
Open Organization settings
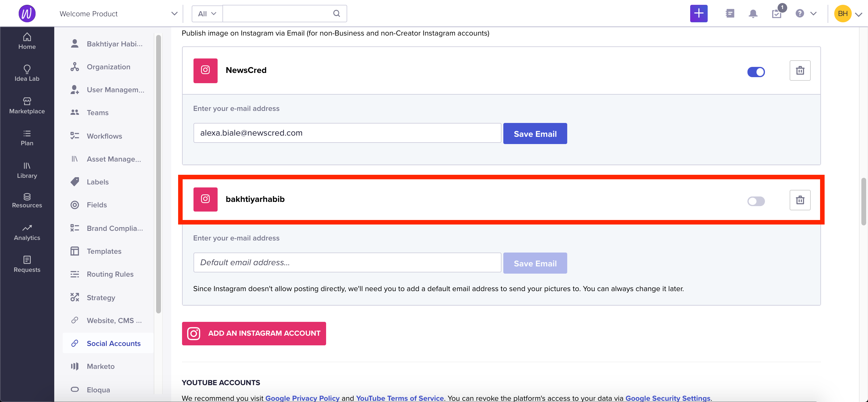[x=108, y=67]
